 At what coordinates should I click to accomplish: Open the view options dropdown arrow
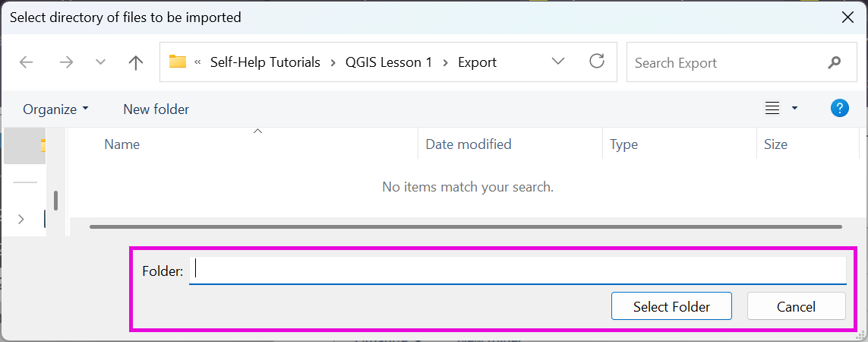pyautogui.click(x=794, y=109)
